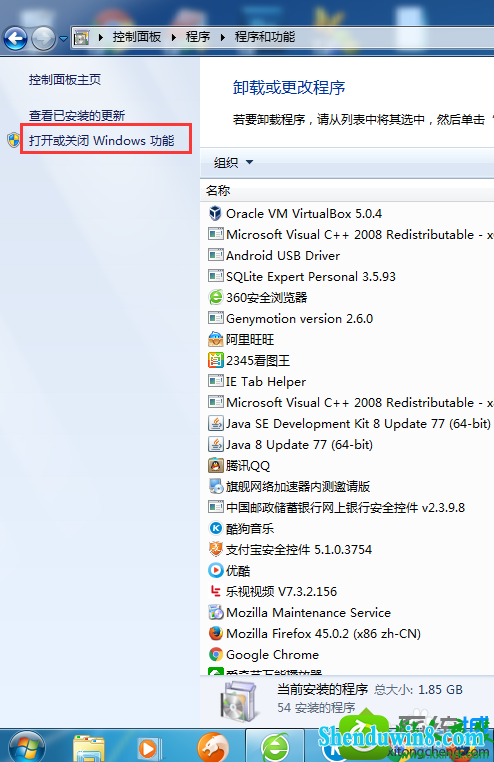Open 打开或关闭 Windows 功能 link

tap(102, 140)
